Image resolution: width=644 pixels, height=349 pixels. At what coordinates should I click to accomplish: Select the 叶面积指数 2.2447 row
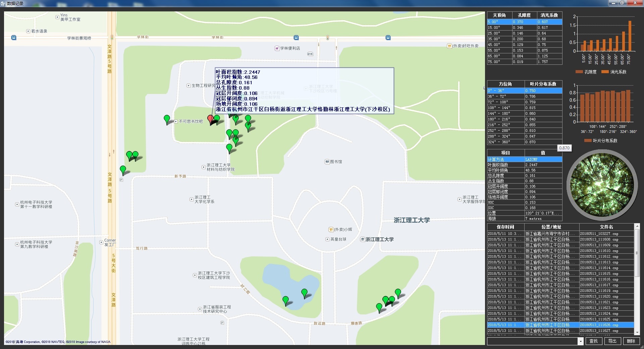(525, 165)
